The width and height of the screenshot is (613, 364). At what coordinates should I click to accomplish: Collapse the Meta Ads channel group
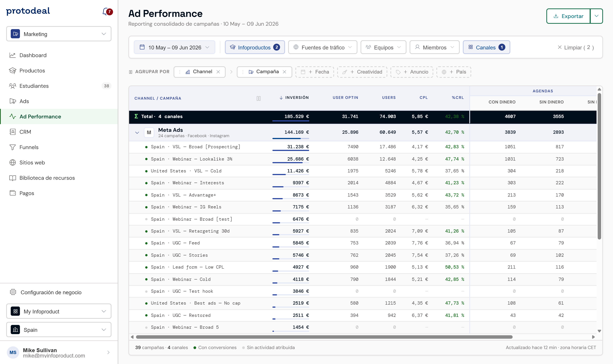coord(137,133)
